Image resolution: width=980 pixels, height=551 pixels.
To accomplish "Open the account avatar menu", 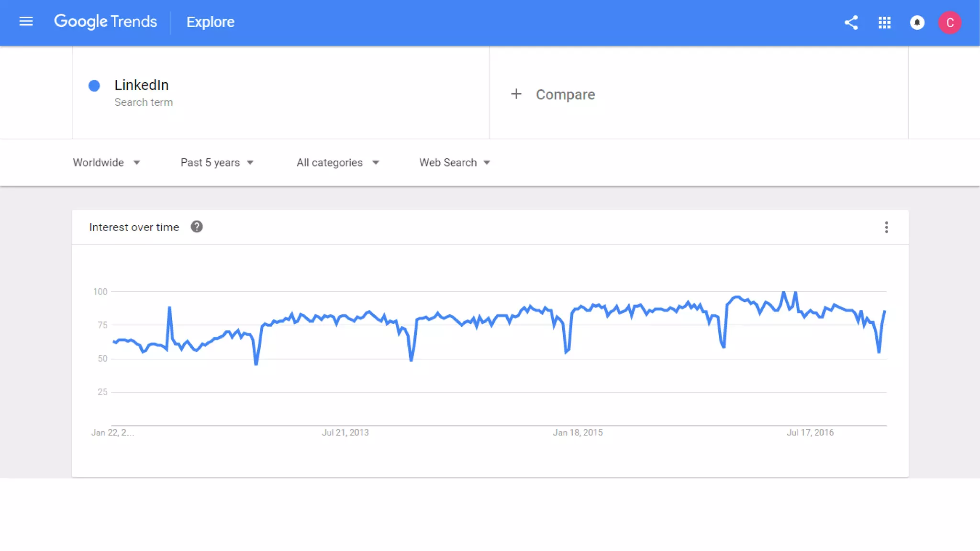I will pos(949,22).
